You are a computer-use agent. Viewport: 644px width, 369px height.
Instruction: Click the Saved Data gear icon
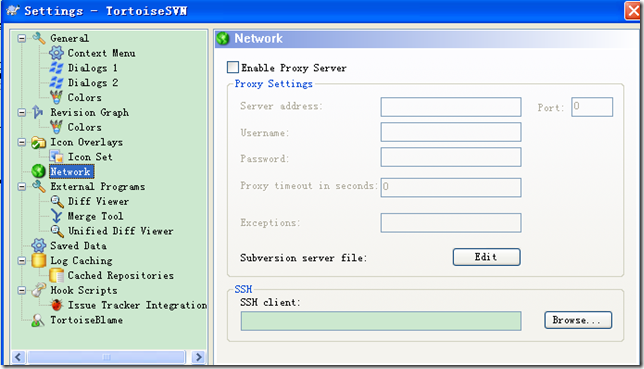tap(39, 246)
